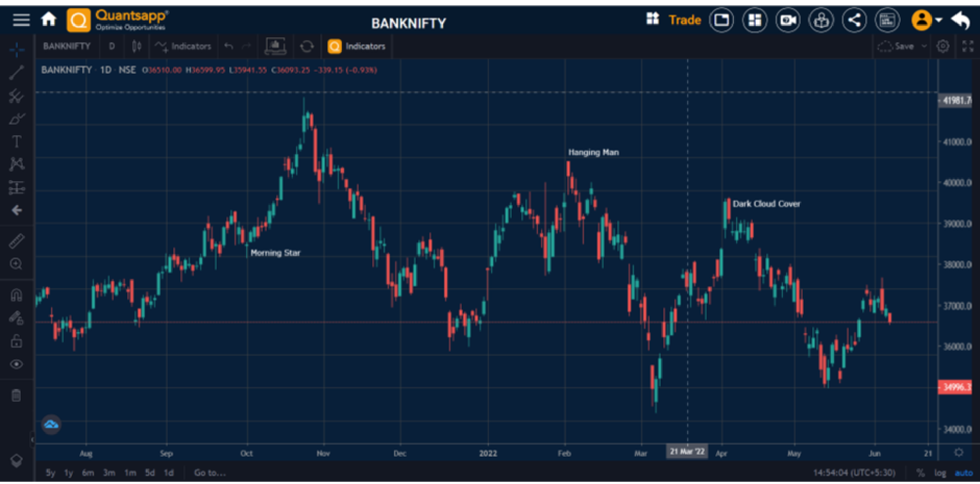Pick the ruler measure tool
This screenshot has height=484, width=980.
pyautogui.click(x=16, y=241)
